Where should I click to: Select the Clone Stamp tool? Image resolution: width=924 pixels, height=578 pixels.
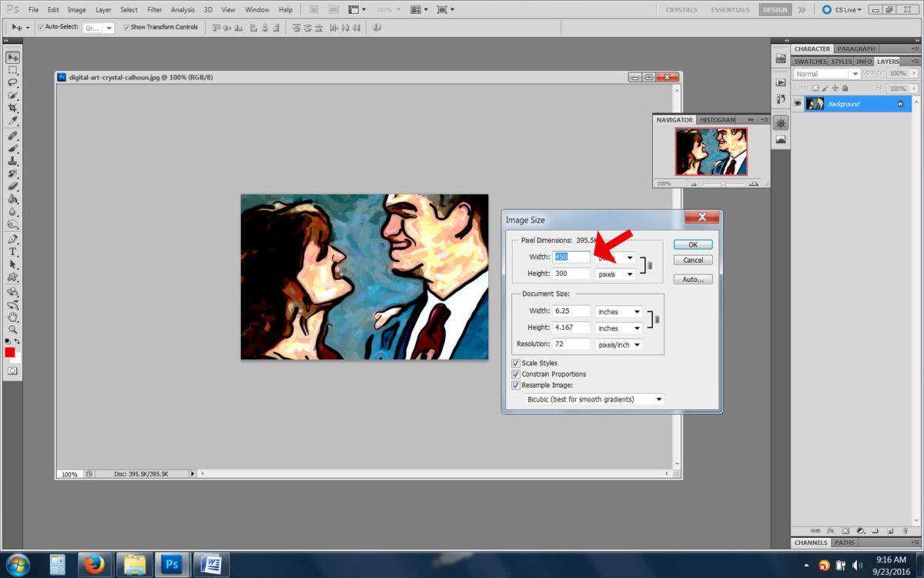(x=12, y=161)
